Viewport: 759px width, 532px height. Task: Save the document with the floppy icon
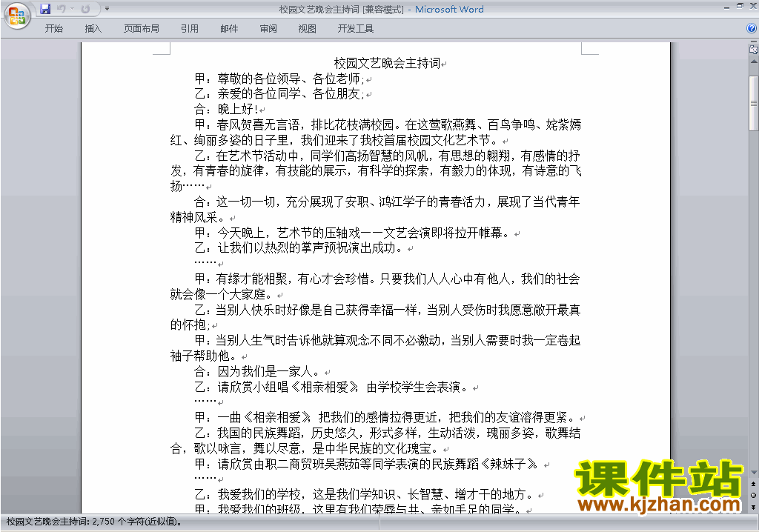[x=45, y=9]
